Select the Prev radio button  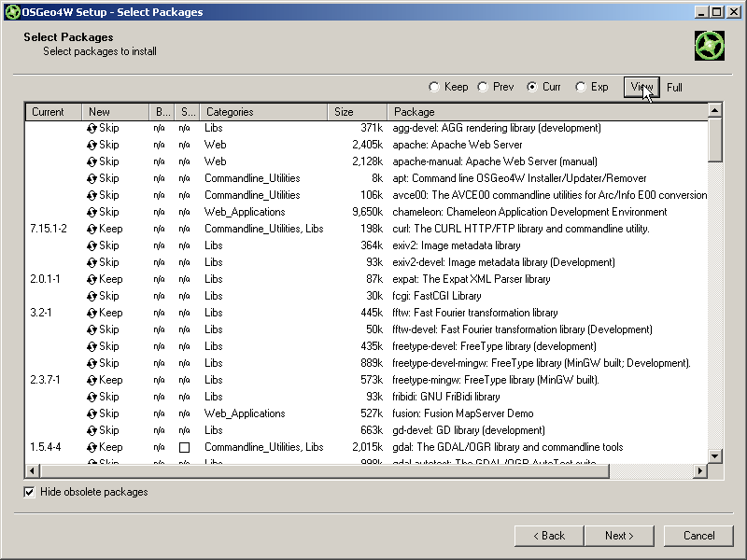click(483, 87)
